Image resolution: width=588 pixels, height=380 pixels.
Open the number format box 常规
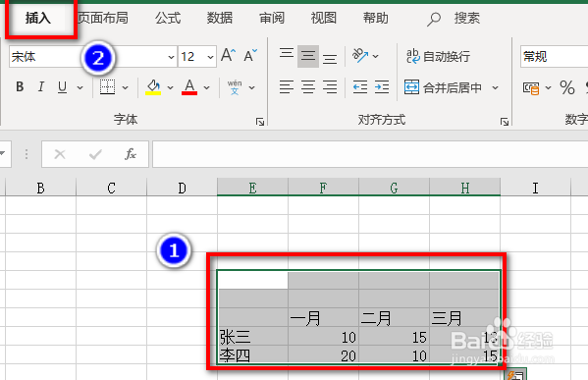coord(555,57)
